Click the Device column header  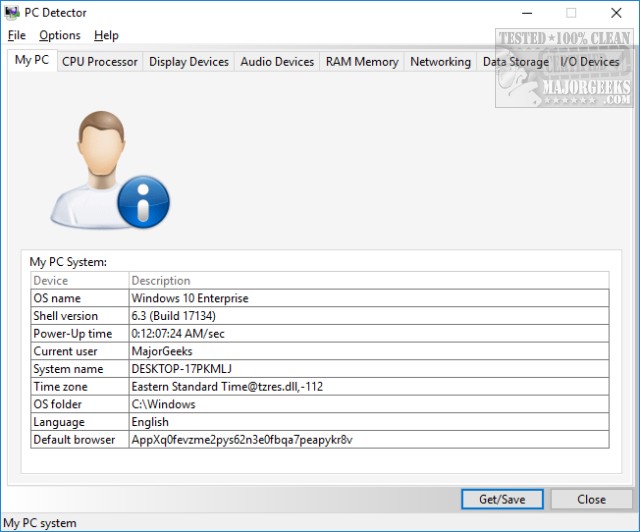(78, 281)
